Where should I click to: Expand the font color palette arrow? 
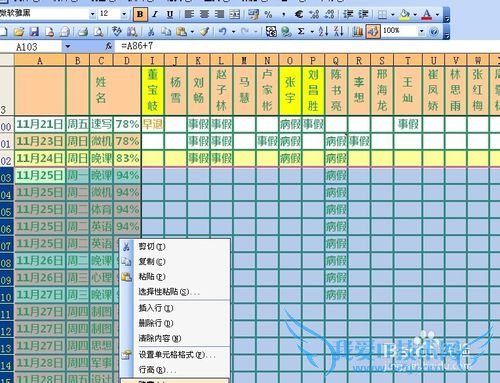point(437,15)
